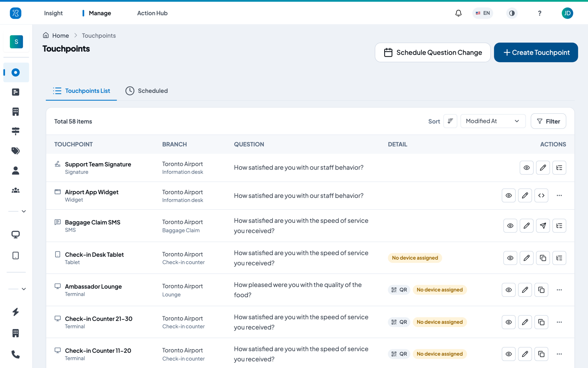The height and width of the screenshot is (368, 588).
Task: Open the tags icon in sidebar
Action: click(x=16, y=151)
